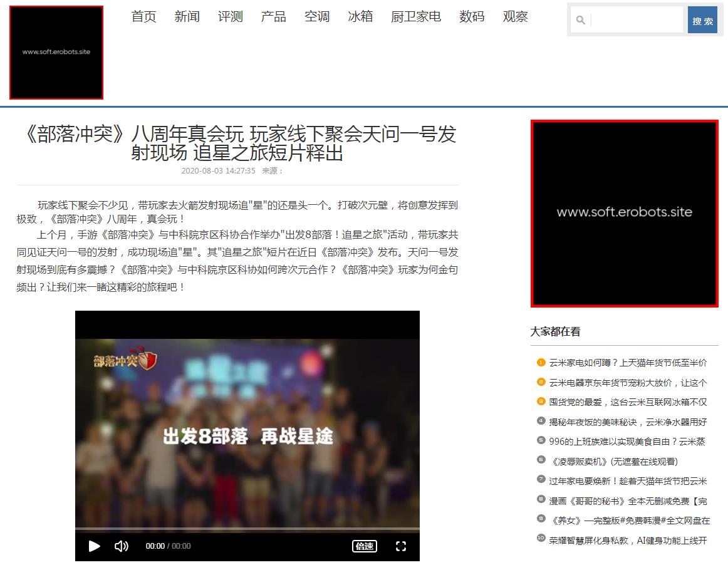
Task: Click rank badge 4 beside 揭秘年夜饭的美味秘诀
Action: 541,420
